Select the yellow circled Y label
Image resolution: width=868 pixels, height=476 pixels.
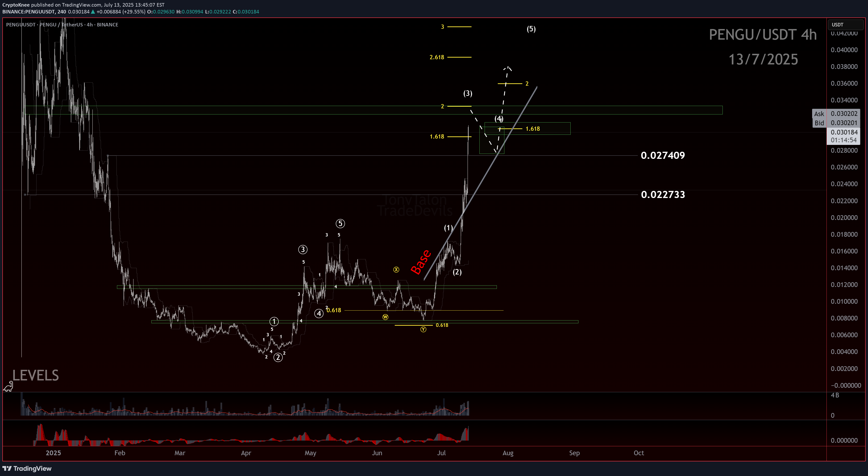click(424, 329)
